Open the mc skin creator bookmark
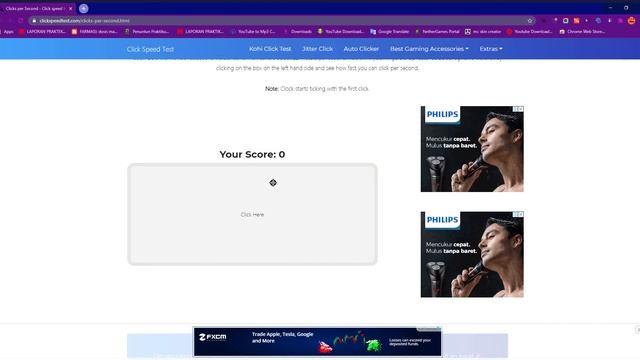Screen dimensions: 640x360 [x=483, y=31]
